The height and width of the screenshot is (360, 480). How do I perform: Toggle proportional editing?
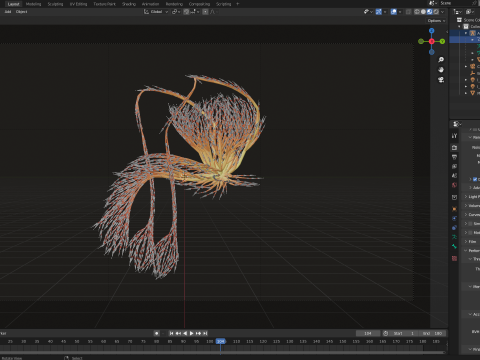[x=205, y=12]
